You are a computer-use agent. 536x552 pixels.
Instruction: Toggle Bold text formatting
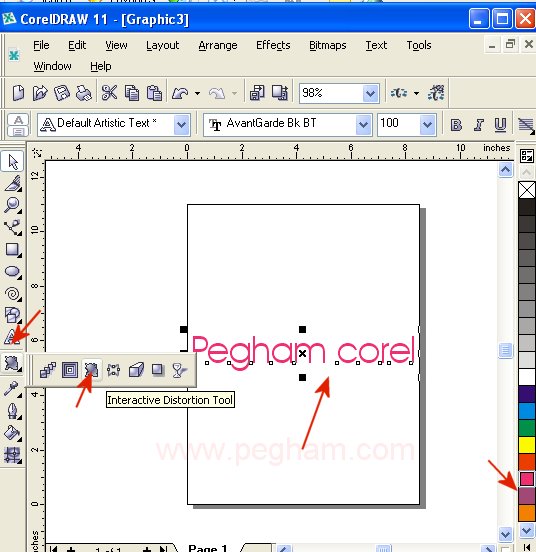coord(456,124)
